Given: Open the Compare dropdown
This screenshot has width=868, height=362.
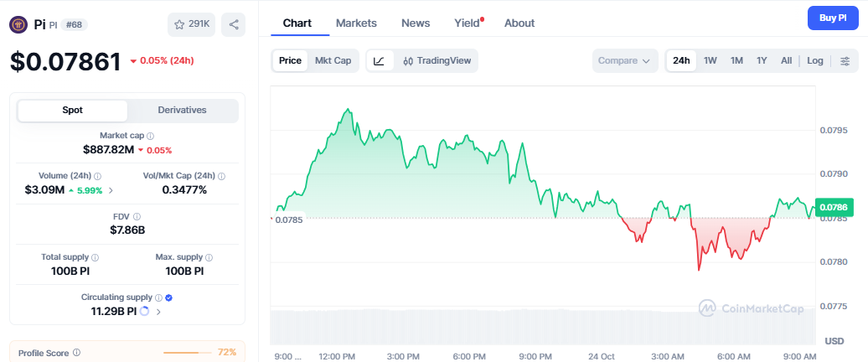Looking at the screenshot, I should coord(625,61).
